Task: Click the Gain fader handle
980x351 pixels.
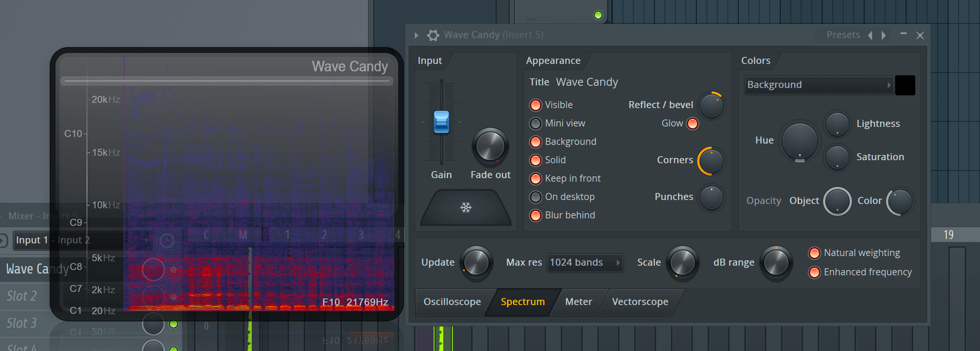Action: coord(441,122)
